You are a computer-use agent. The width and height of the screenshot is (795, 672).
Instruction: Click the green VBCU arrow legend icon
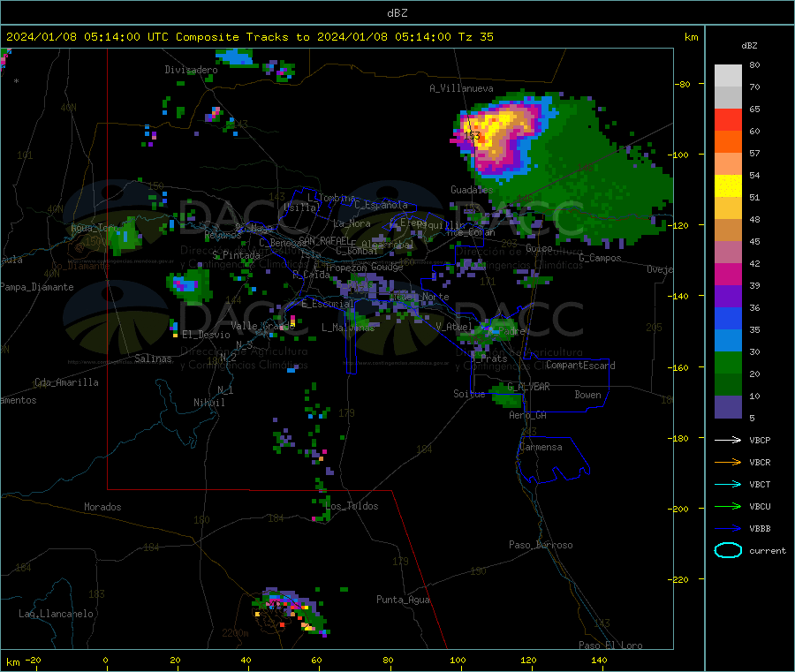(728, 506)
